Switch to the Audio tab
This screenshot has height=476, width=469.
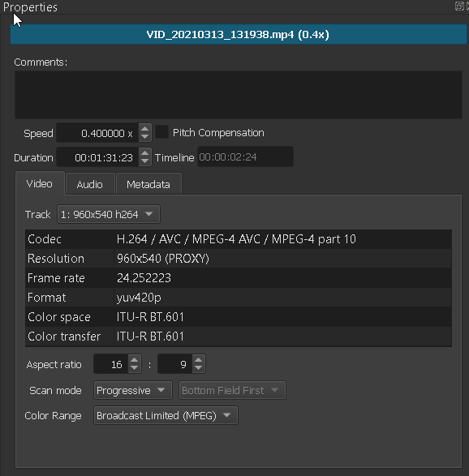(90, 184)
